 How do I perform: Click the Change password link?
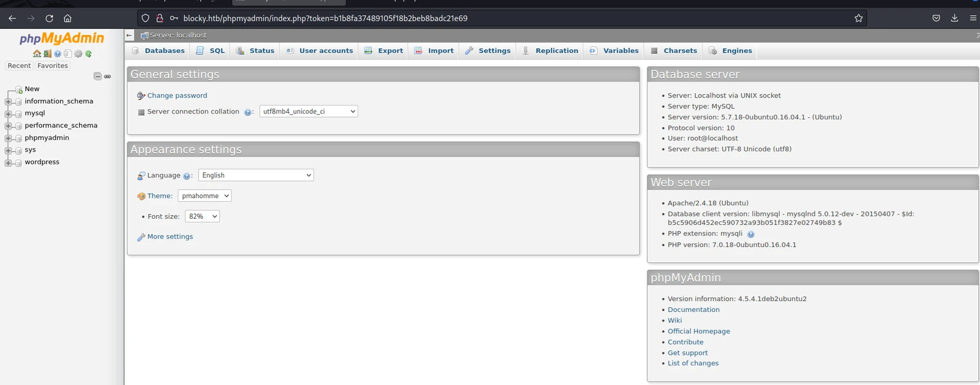(x=177, y=96)
